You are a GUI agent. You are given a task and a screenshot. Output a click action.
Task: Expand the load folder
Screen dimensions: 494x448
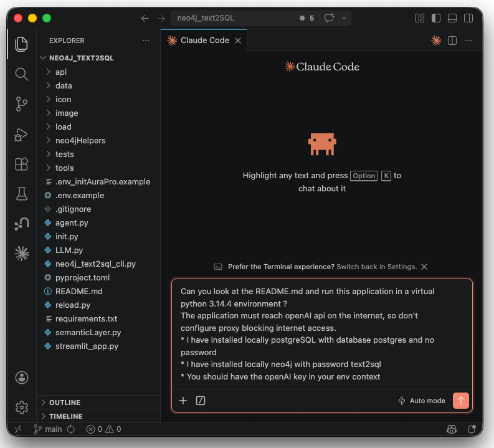(98, 126)
